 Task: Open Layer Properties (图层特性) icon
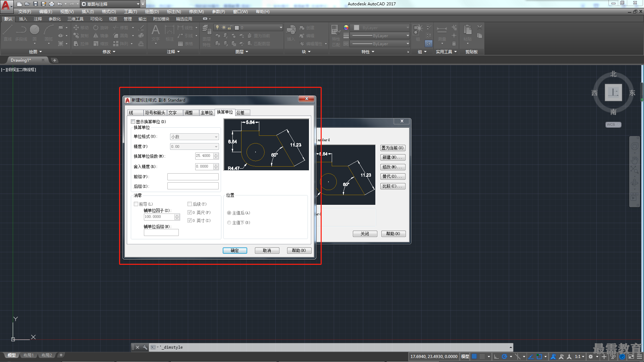[207, 36]
